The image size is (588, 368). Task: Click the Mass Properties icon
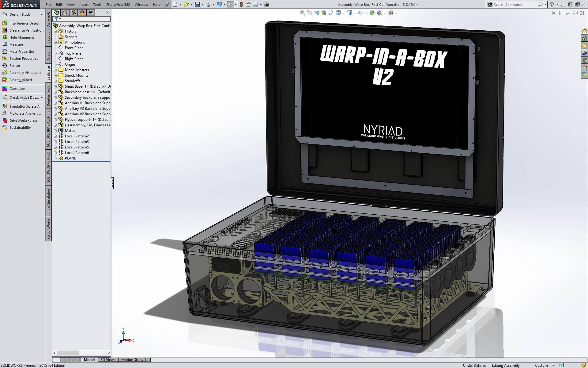(x=5, y=52)
